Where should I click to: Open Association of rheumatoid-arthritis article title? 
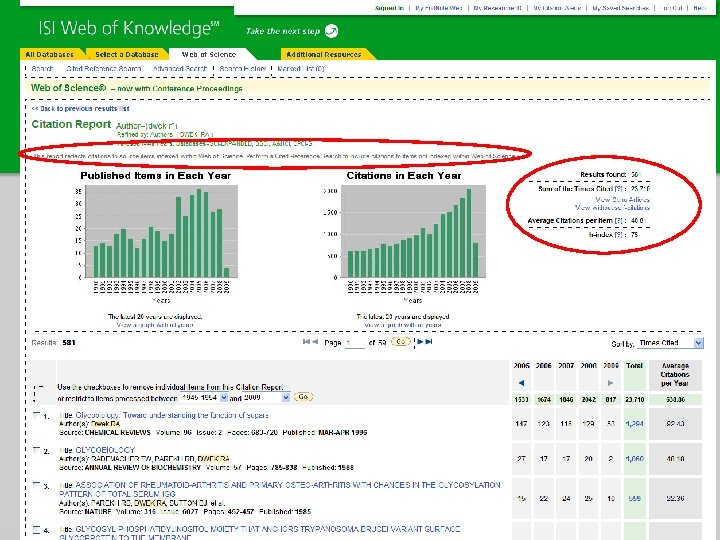(280, 489)
